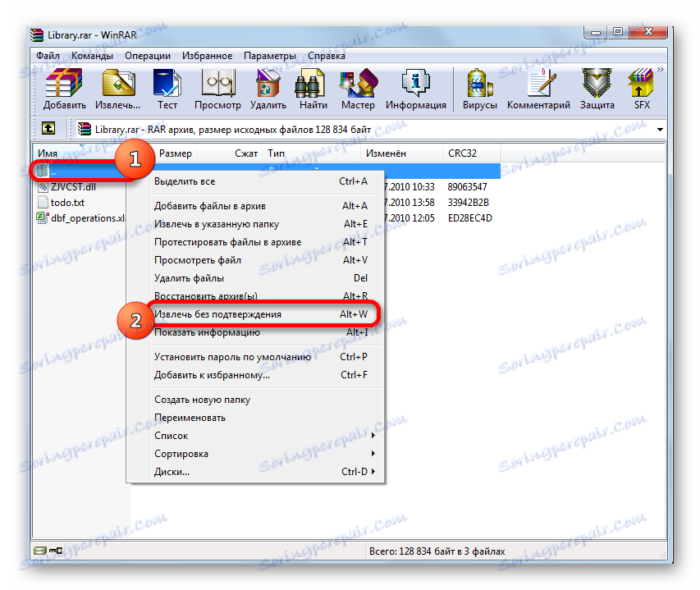Choose Добавить к избранному...
Screen dimensions: 700x590
click(267, 375)
